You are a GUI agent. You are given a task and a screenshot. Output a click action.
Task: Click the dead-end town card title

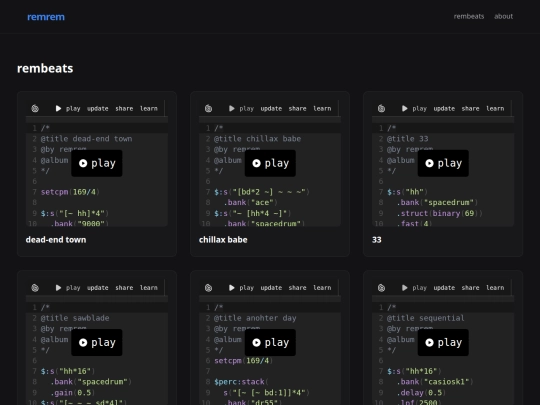(56, 240)
